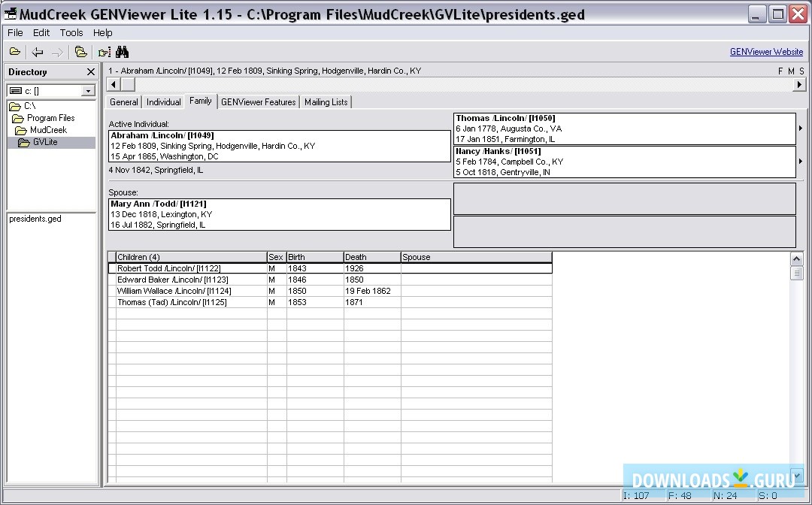Open search with the binoculars icon
The height and width of the screenshot is (505, 812).
tap(122, 51)
